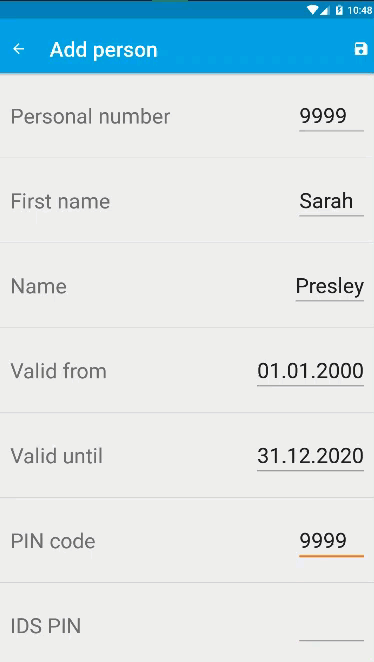Viewport: 374px width, 662px height.
Task: Open the Valid until date 31.12.2020
Action: (310, 456)
